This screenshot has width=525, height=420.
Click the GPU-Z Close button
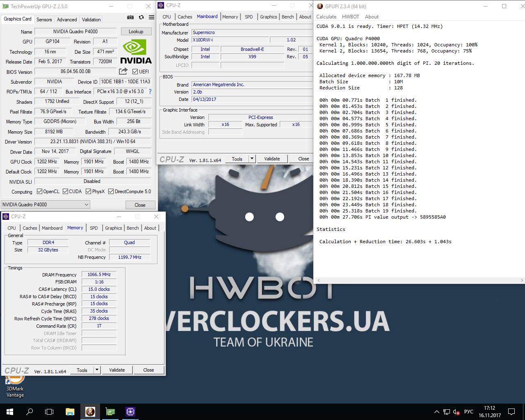point(140,205)
